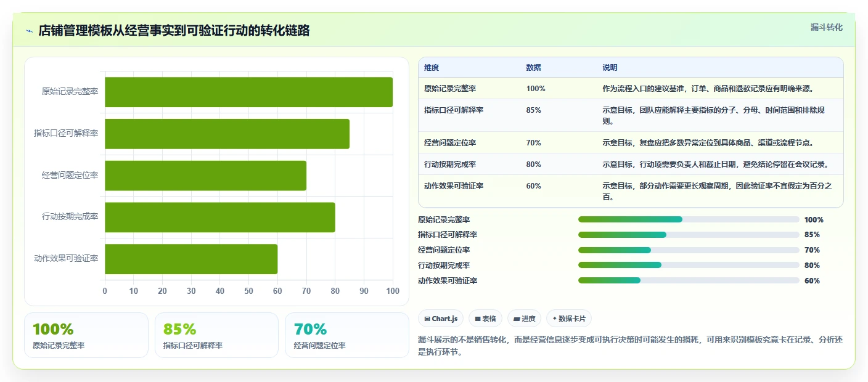The height and width of the screenshot is (382, 868).
Task: Click the 0 tick label on the chart axis
Action: point(105,291)
